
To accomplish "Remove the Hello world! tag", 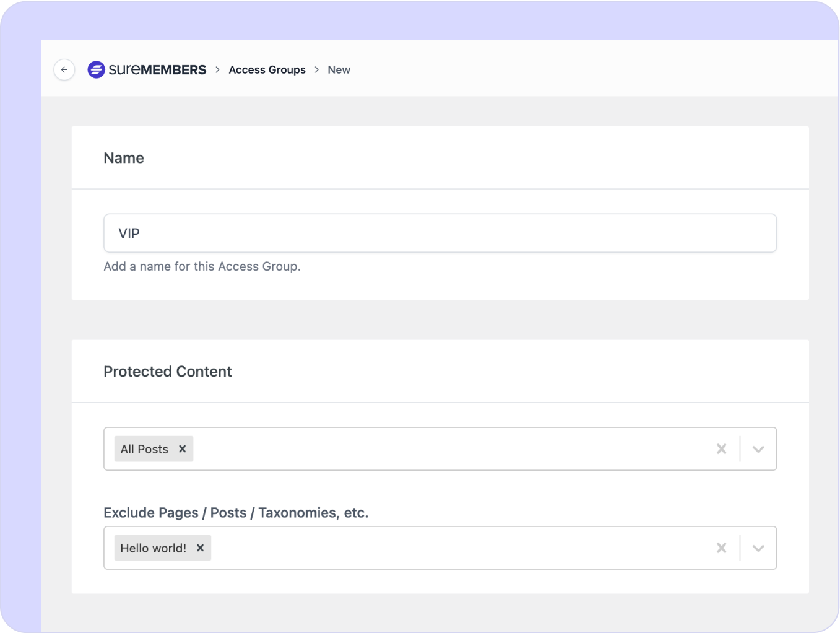I will (200, 548).
